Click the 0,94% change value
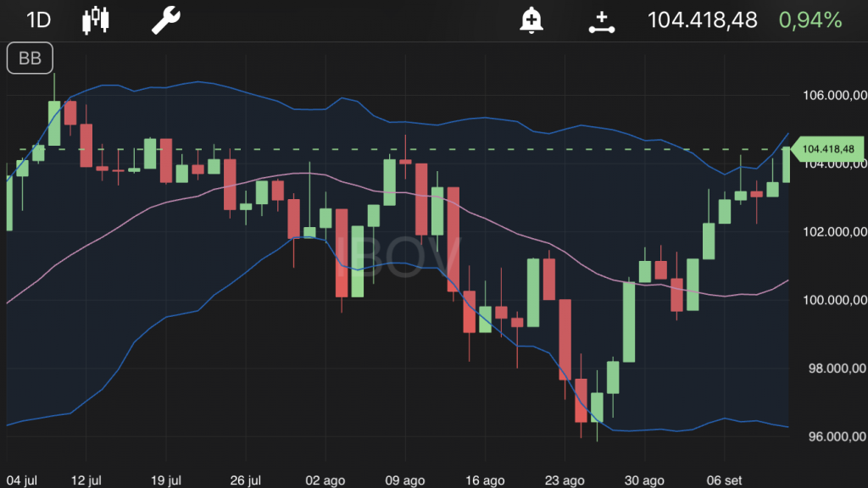868x488 pixels. [810, 20]
